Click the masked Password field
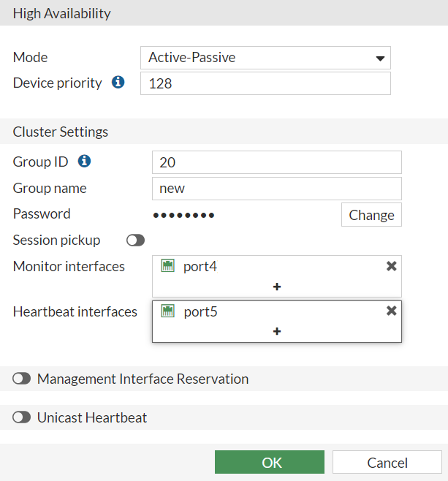 (x=183, y=215)
